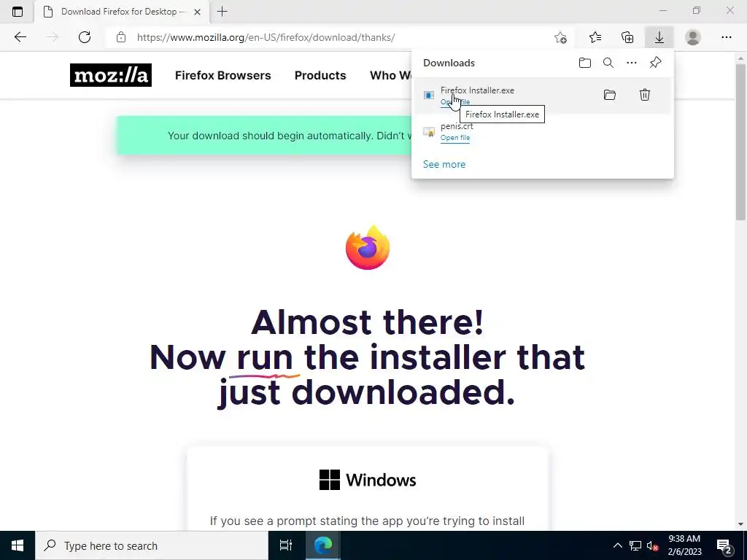The height and width of the screenshot is (560, 747).
Task: Open downloads folder from Downloads panel
Action: click(x=584, y=63)
